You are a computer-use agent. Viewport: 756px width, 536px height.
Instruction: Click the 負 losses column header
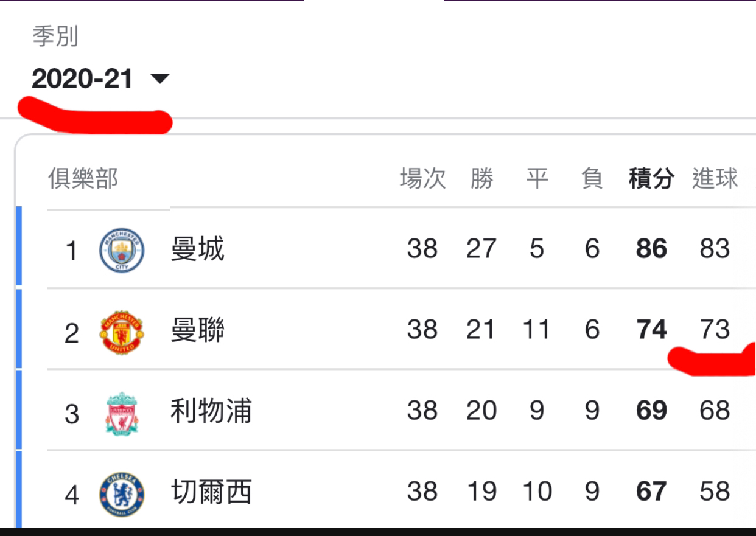[592, 179]
